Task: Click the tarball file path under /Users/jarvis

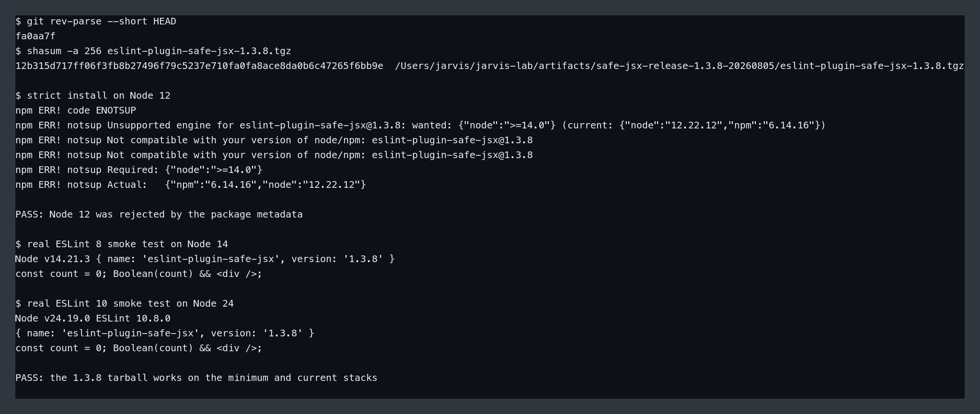Action: [x=680, y=66]
